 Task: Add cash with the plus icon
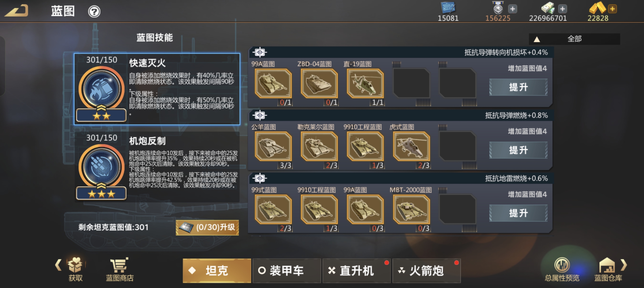pyautogui.click(x=562, y=9)
